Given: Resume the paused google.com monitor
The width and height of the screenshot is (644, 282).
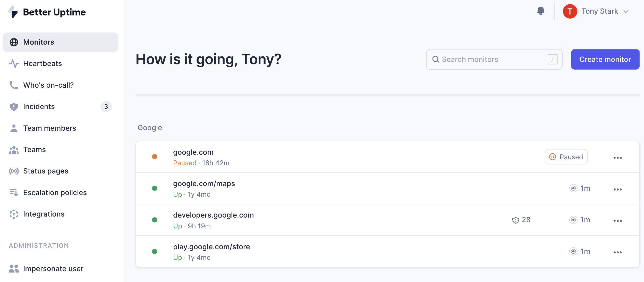Looking at the screenshot, I should coord(566,157).
